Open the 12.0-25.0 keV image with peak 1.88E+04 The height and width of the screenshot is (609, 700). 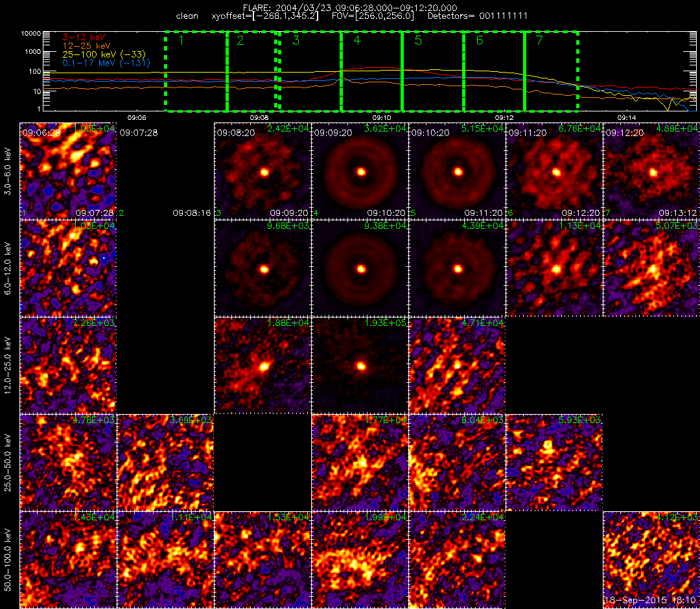coord(262,365)
